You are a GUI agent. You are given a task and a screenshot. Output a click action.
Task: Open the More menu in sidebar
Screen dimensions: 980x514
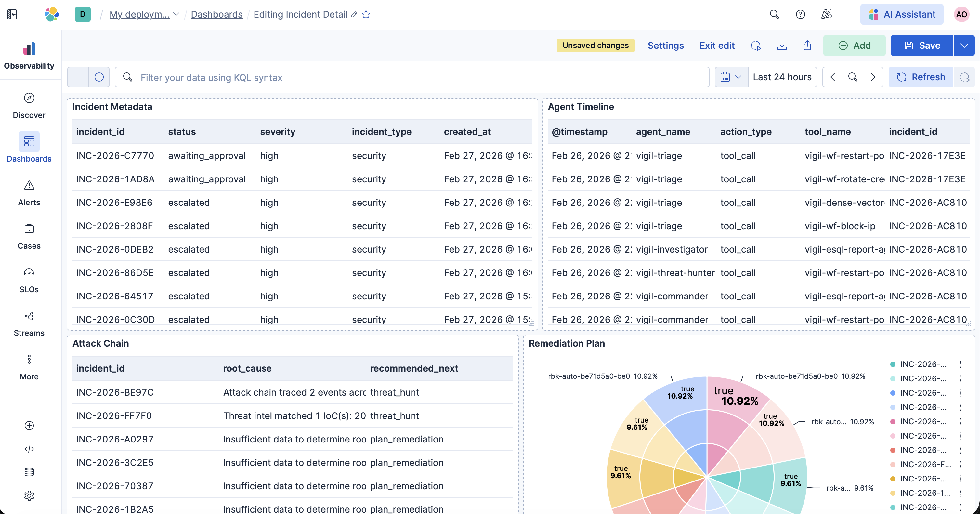coord(29,360)
